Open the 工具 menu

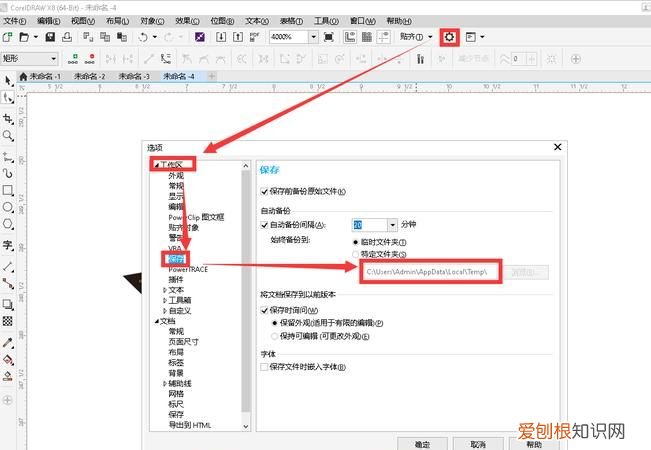pyautogui.click(x=326, y=21)
